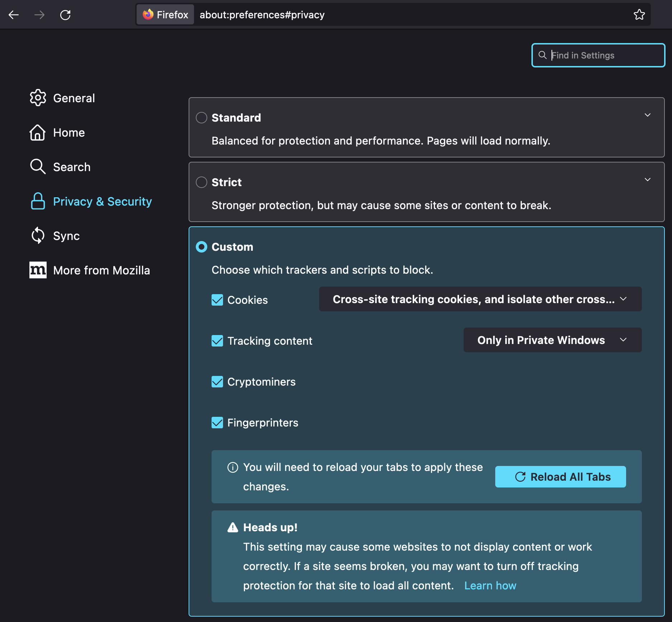
Task: Click the Tracking content label
Action: (270, 341)
